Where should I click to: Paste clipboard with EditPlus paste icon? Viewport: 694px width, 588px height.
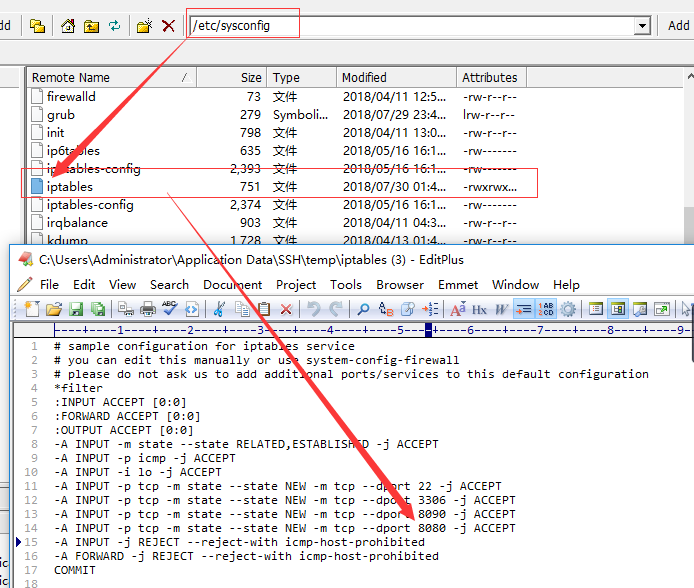(264, 309)
